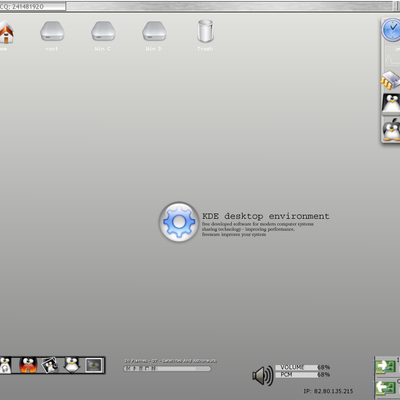Click the KDE desktop environment heading
400x400 pixels.
coord(266,216)
